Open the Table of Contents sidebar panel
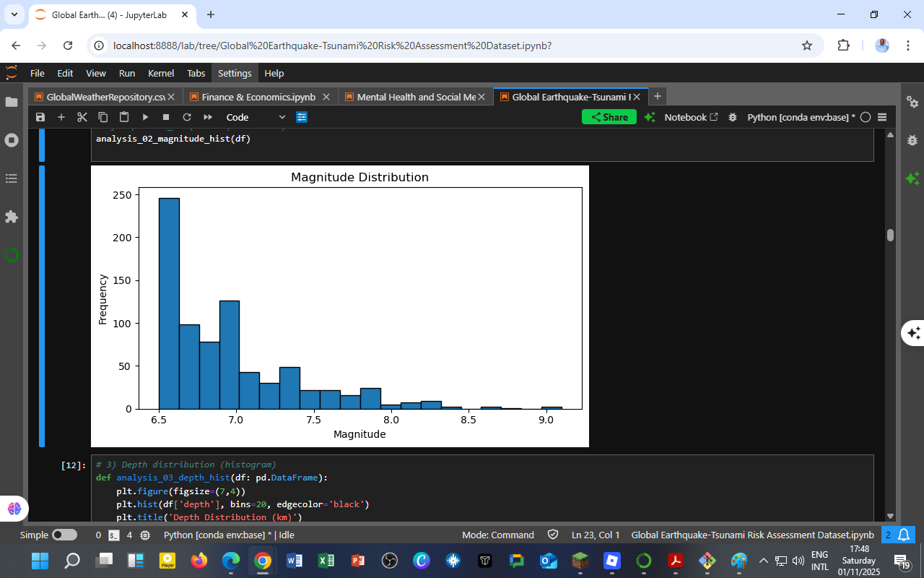924x578 pixels. click(12, 178)
